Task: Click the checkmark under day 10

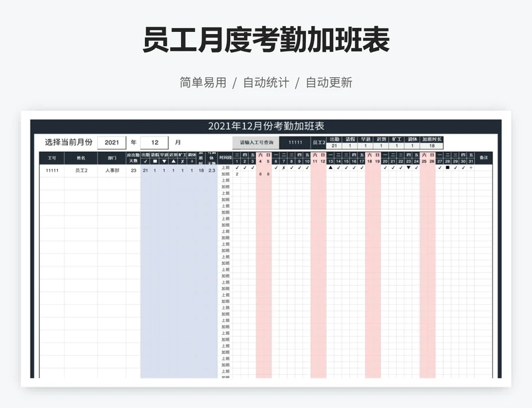Action: click(x=307, y=168)
